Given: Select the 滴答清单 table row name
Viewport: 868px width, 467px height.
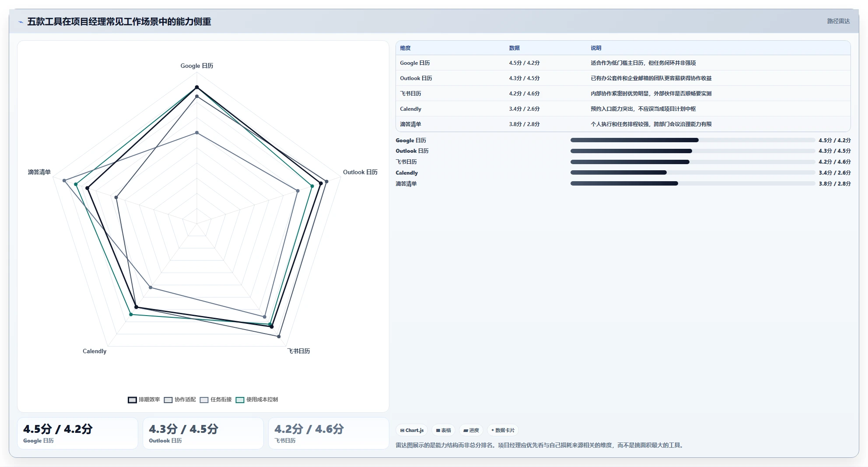Looking at the screenshot, I should pyautogui.click(x=410, y=124).
